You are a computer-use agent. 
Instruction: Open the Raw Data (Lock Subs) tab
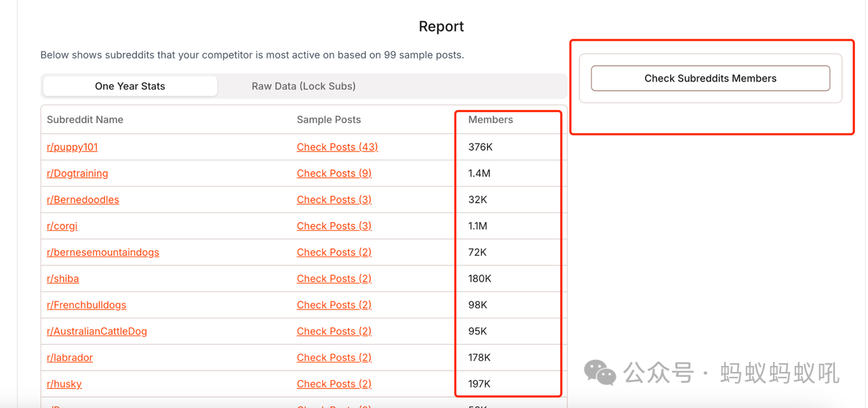point(303,86)
